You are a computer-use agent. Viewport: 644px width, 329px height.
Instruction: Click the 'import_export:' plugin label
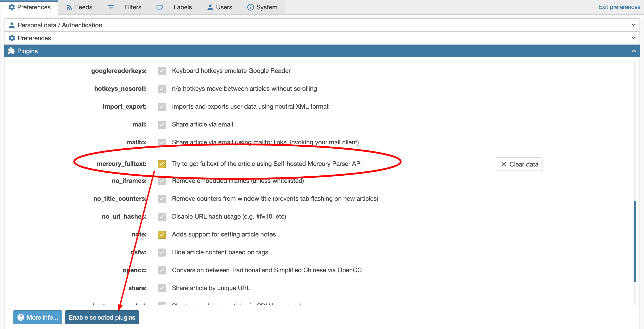point(125,107)
